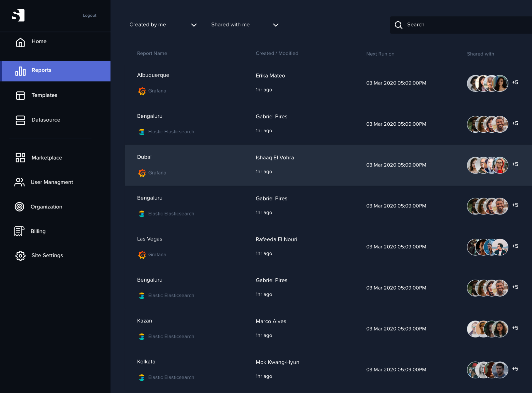Screen dimensions: 532x393
Task: Click the Logout link
Action: [x=89, y=15]
